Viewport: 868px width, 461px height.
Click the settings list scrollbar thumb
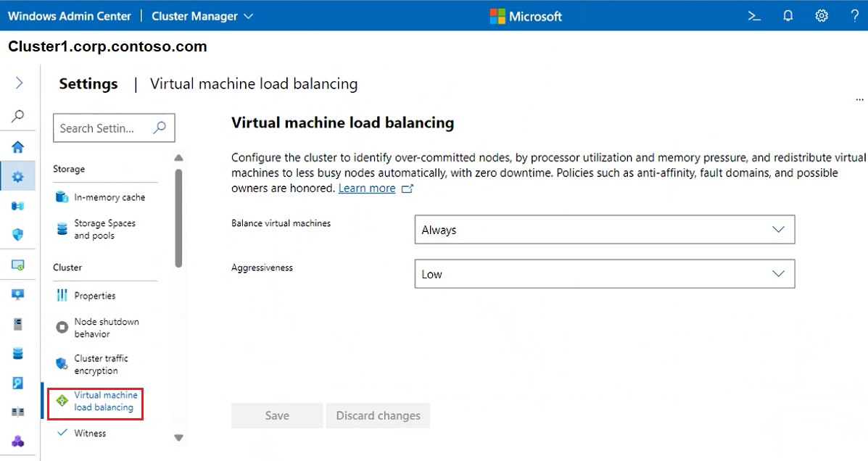click(x=178, y=219)
